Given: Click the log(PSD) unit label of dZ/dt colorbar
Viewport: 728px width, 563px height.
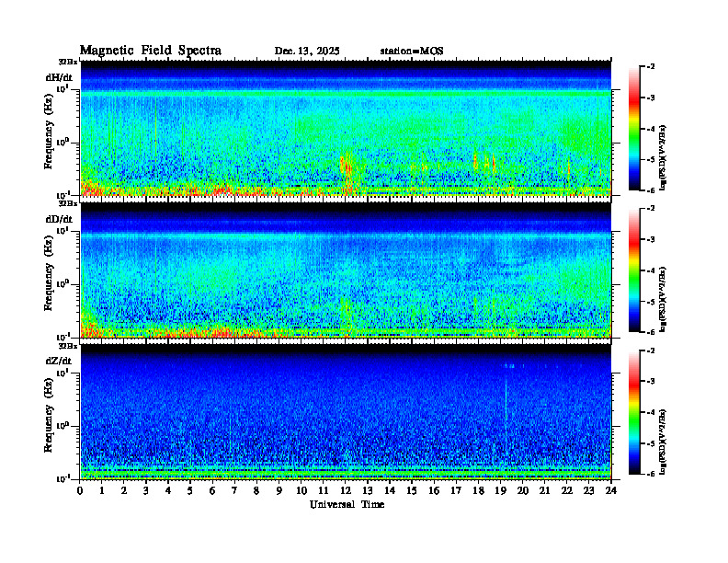Looking at the screenshot, I should coord(663,442).
